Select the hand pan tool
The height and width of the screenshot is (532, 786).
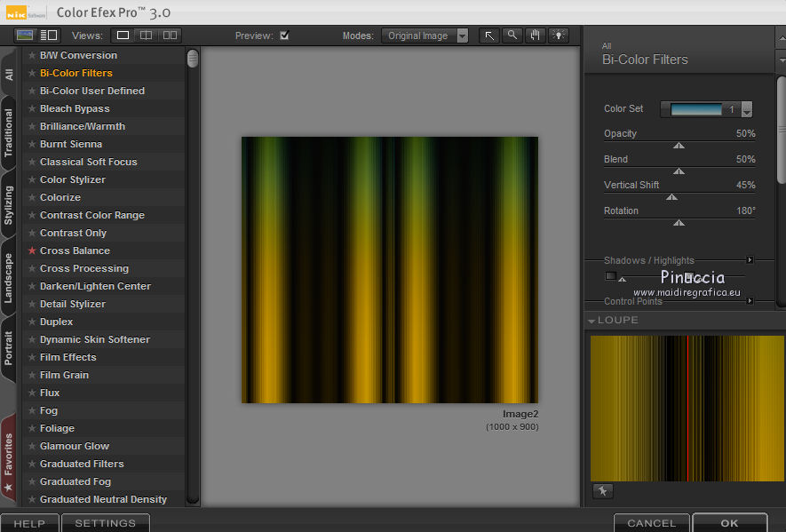(535, 36)
